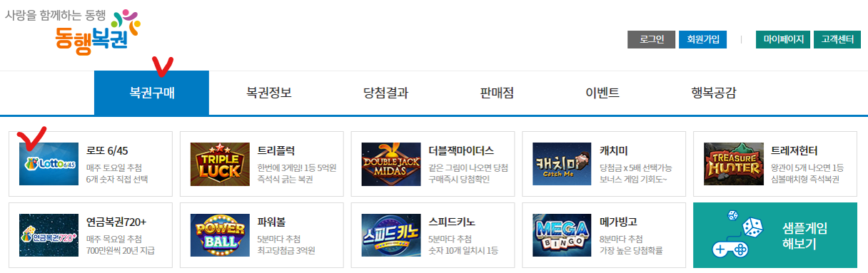Click the 연금복권720+ title text
The width and height of the screenshot is (868, 273).
tap(116, 222)
